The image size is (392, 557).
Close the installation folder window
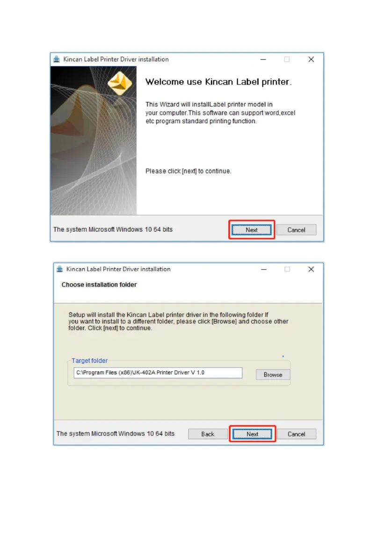click(x=311, y=269)
